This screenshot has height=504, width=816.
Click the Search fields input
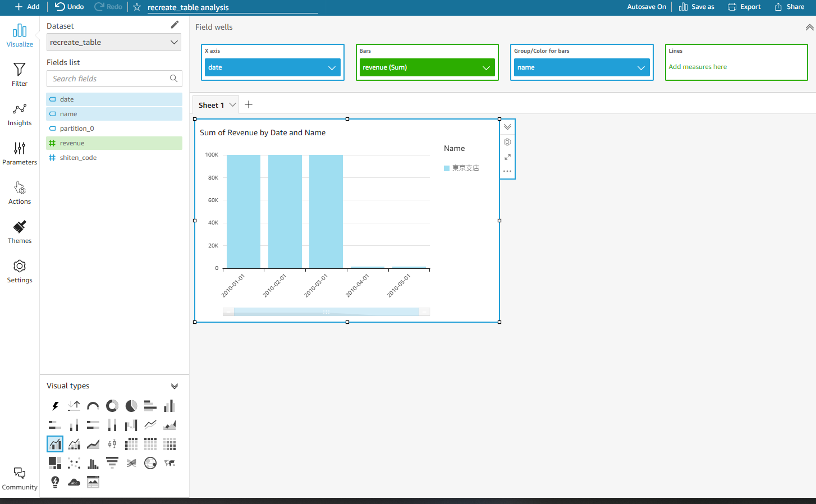coord(114,79)
